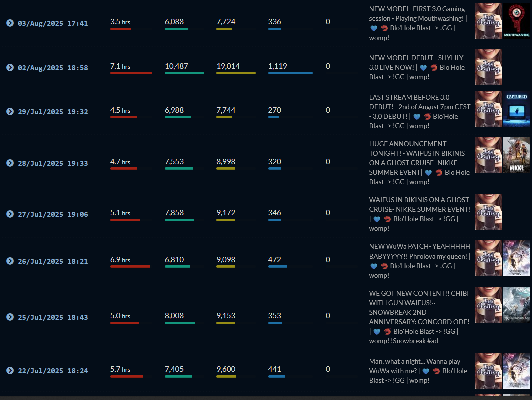Click the 9,172 peak viewers value
Viewport: 532px width, 400px height.
(x=226, y=213)
